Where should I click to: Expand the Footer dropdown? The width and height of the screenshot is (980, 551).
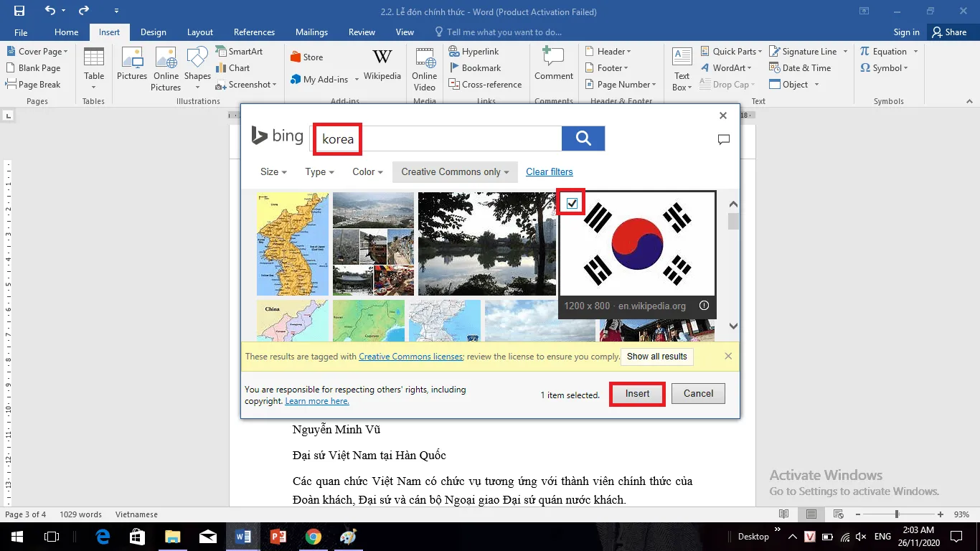607,68
